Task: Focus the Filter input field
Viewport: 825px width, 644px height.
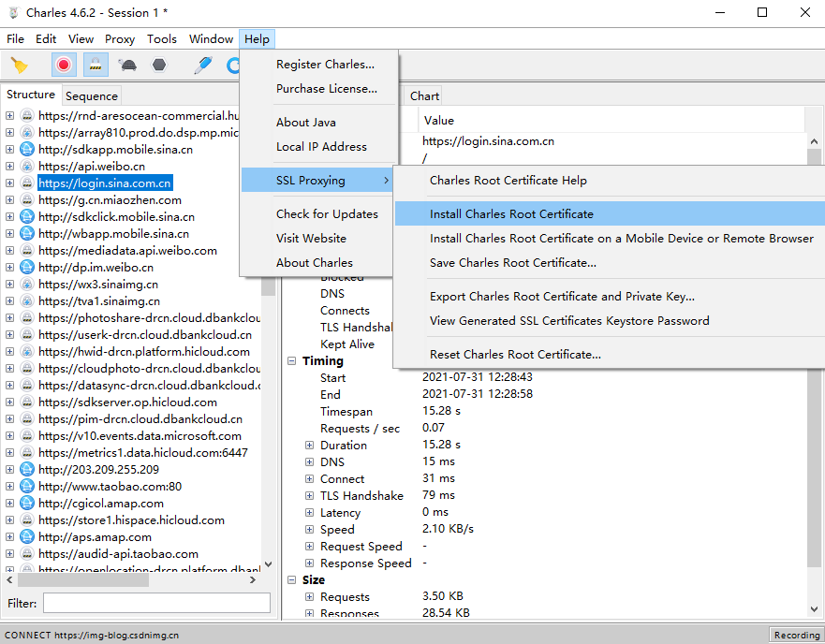Action: coord(156,603)
